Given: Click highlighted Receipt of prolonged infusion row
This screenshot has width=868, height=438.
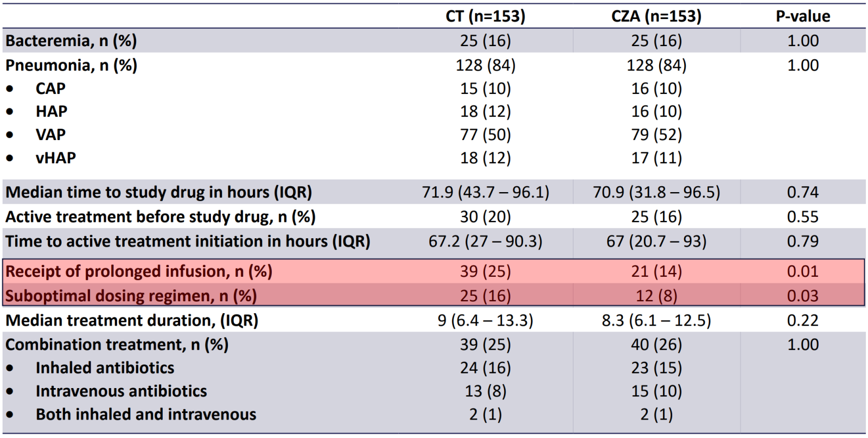Looking at the screenshot, I should point(139,271).
